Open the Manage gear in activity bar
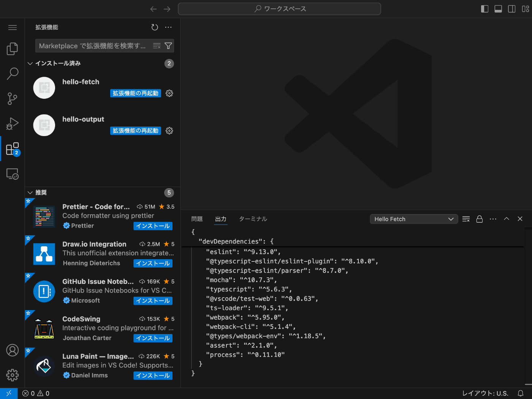Image resolution: width=532 pixels, height=399 pixels. click(13, 375)
